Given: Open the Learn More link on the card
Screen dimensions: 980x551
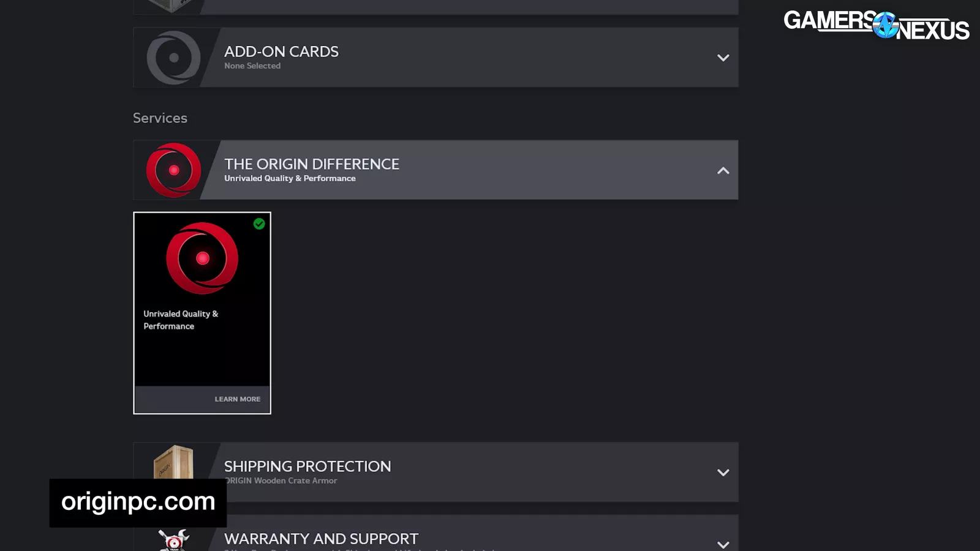Looking at the screenshot, I should click(x=237, y=399).
